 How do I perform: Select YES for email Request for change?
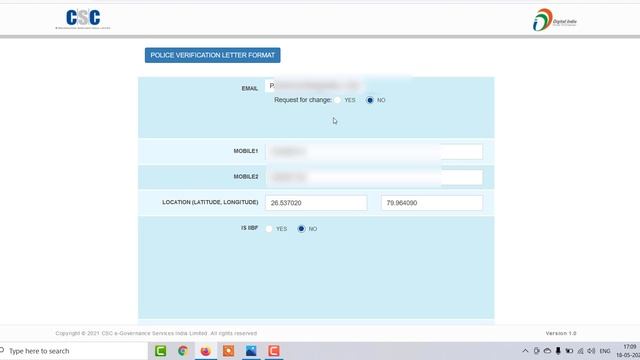click(x=337, y=100)
